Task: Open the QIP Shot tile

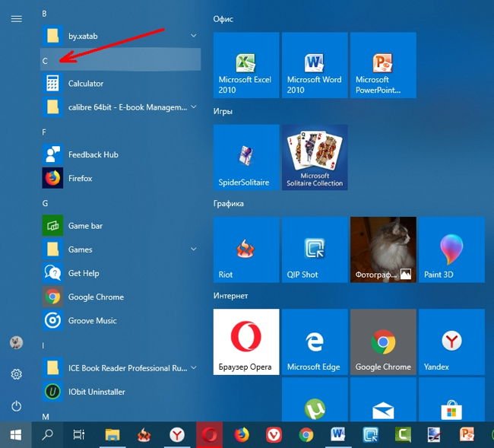Action: [x=315, y=249]
